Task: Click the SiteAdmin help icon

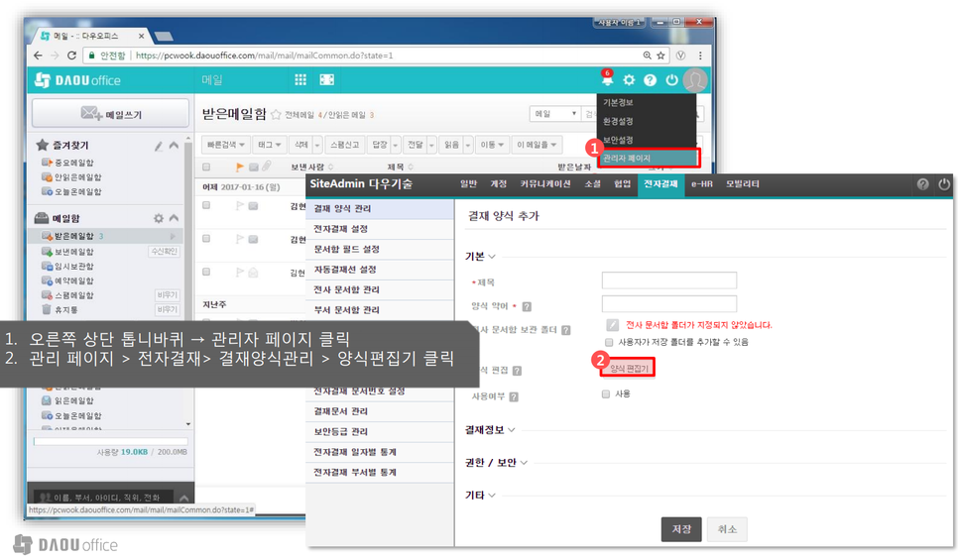Action: (922, 184)
